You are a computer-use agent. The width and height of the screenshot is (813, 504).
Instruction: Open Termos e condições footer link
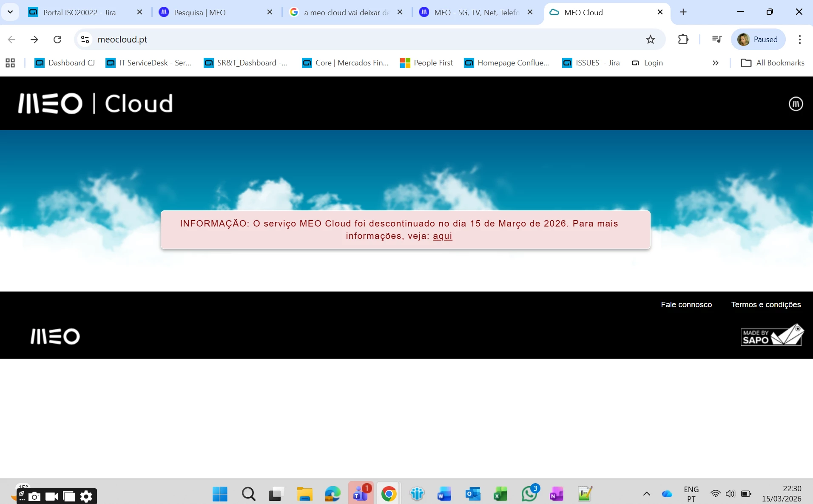[x=766, y=304]
